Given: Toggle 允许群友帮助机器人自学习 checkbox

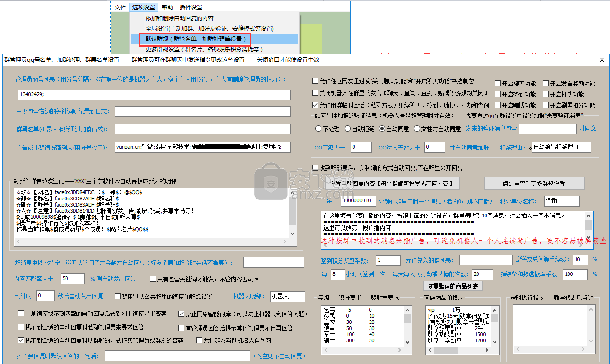Looking at the screenshot, I should click(199, 340).
